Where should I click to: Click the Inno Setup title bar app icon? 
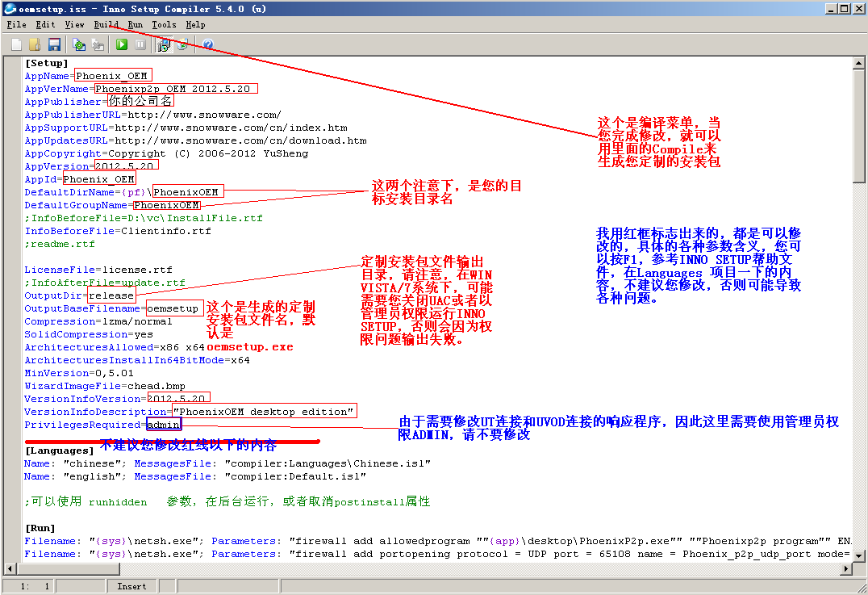[10, 8]
